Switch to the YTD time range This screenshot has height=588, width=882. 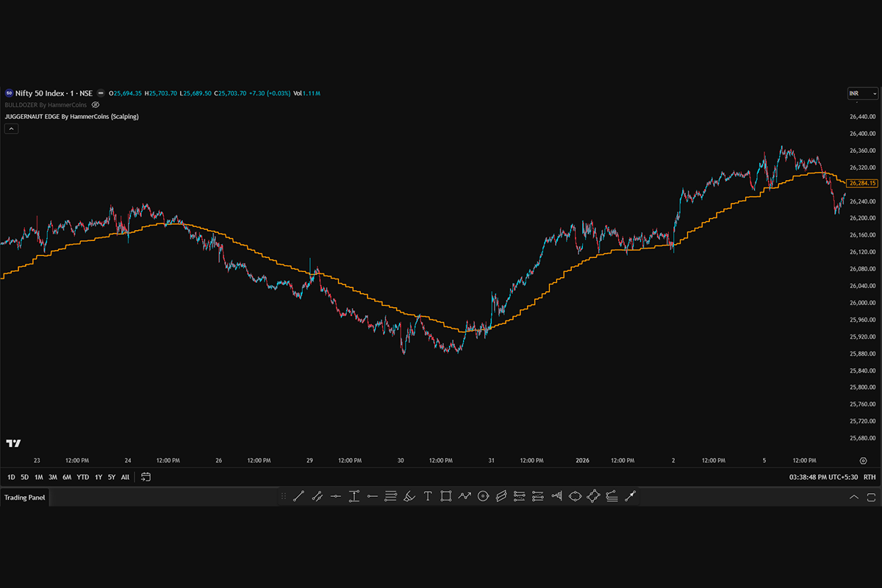[82, 477]
